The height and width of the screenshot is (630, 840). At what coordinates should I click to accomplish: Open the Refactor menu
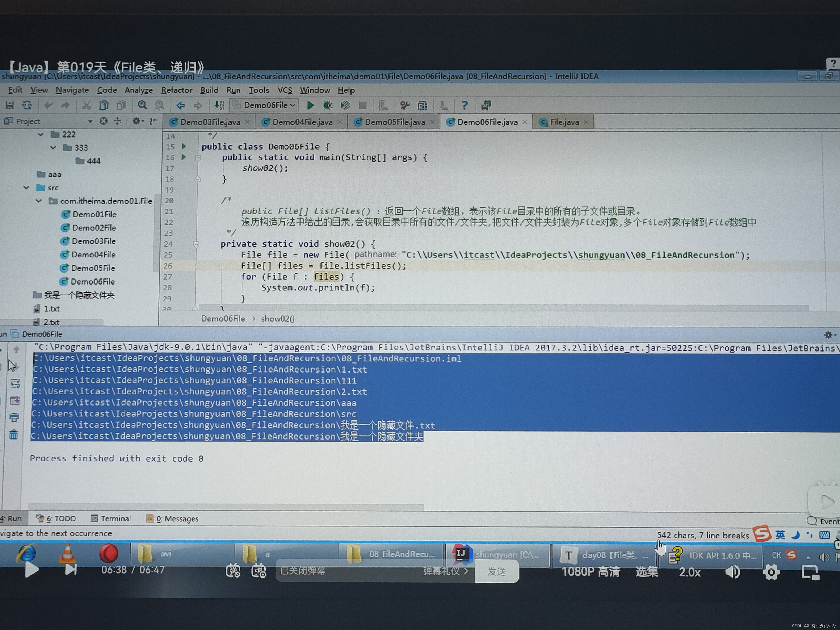coord(177,90)
